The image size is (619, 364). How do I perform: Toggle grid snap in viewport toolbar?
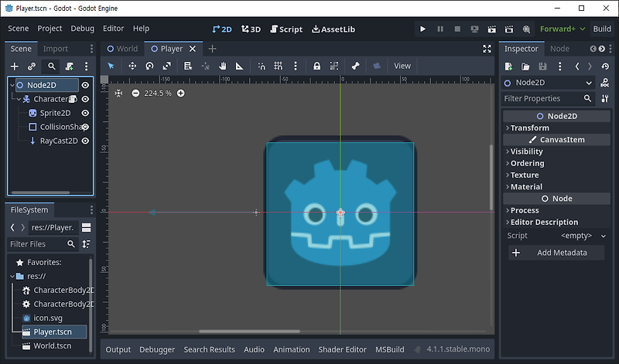coord(279,66)
